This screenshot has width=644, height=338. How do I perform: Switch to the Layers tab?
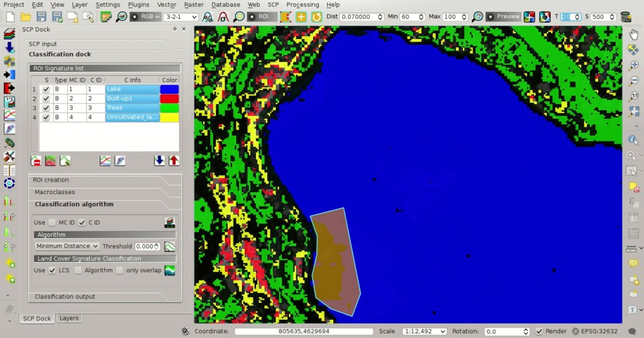[69, 319]
